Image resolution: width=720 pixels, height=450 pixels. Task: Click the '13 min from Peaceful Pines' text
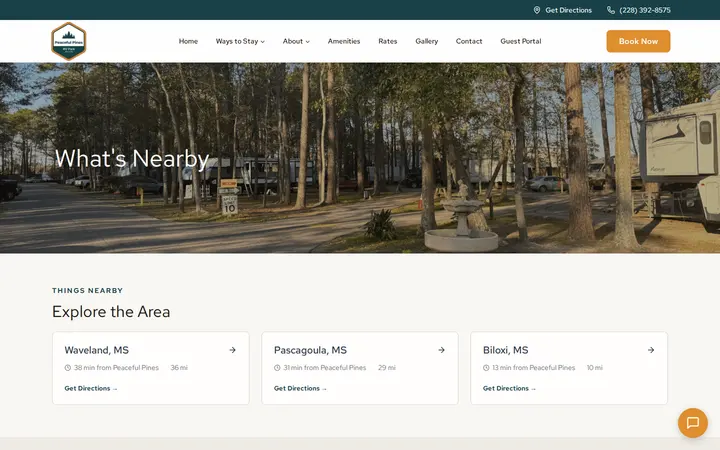[x=534, y=368]
